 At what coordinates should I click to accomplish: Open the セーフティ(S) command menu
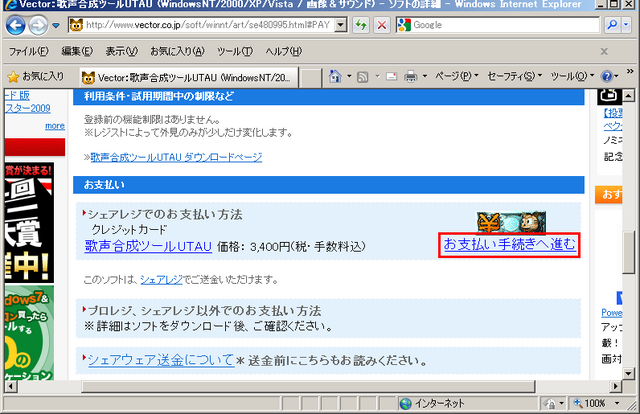[514, 76]
